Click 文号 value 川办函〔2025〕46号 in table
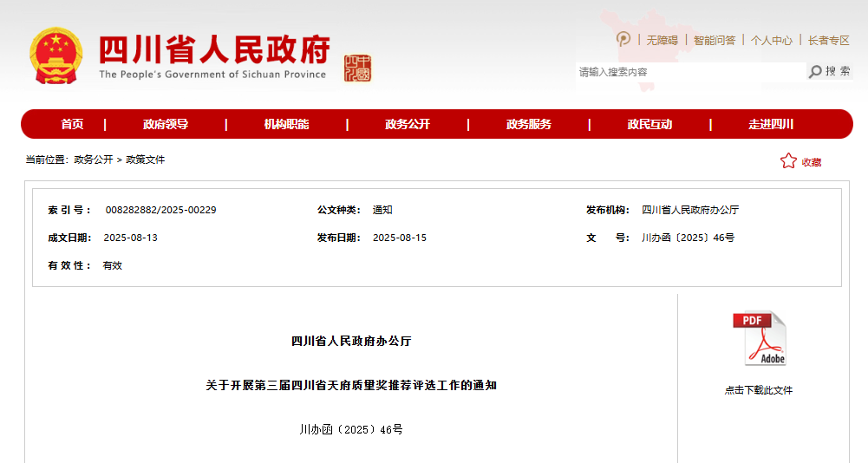868x463 pixels. [689, 238]
